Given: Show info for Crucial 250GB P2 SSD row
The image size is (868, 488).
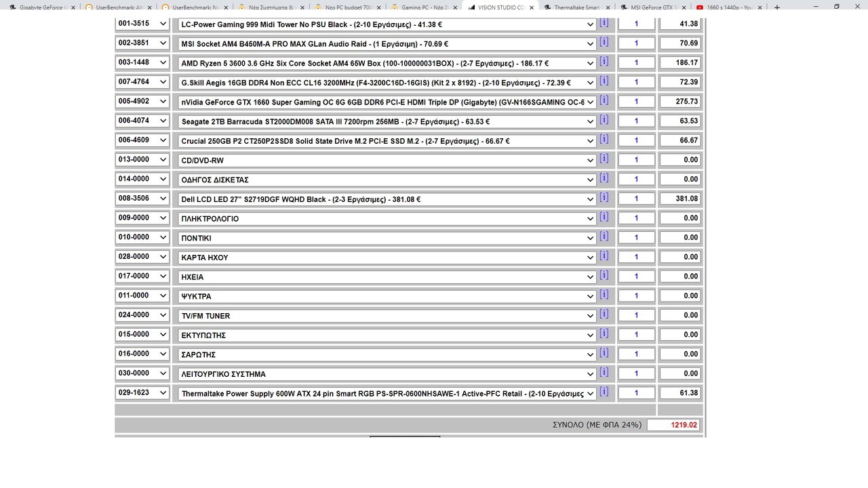Looking at the screenshot, I should (604, 140).
